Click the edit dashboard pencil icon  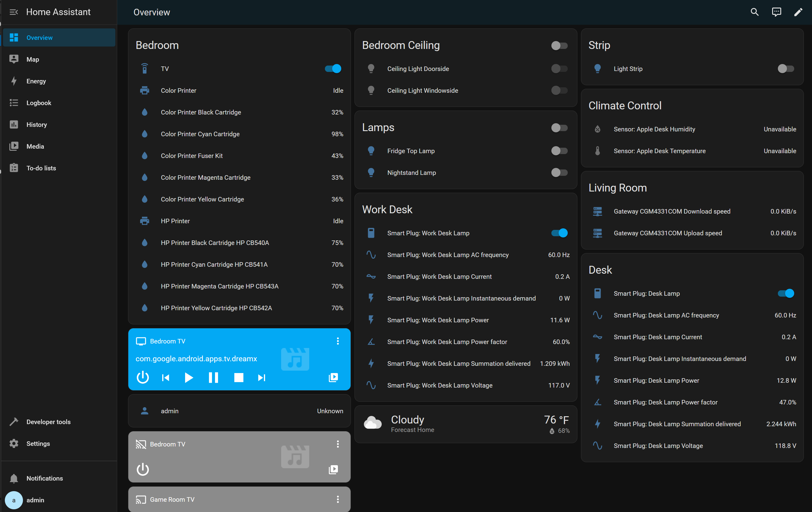tap(798, 12)
